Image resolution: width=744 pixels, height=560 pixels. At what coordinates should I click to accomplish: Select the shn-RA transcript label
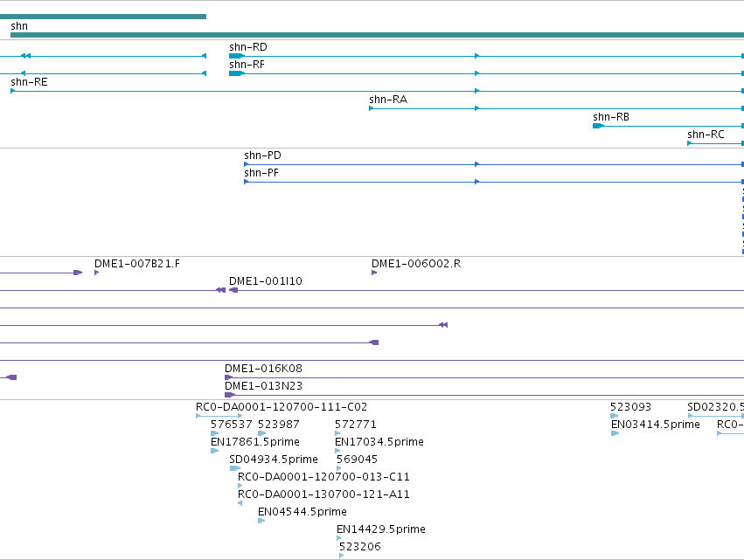[388, 100]
